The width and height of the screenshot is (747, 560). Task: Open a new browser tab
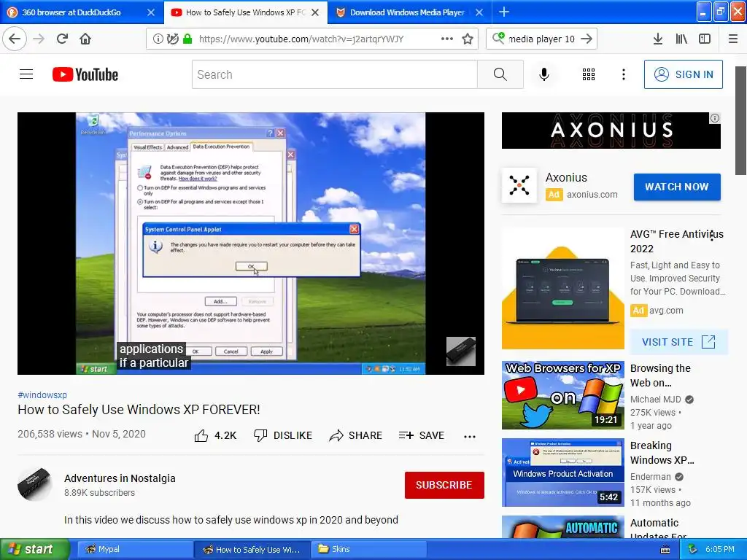pos(504,12)
